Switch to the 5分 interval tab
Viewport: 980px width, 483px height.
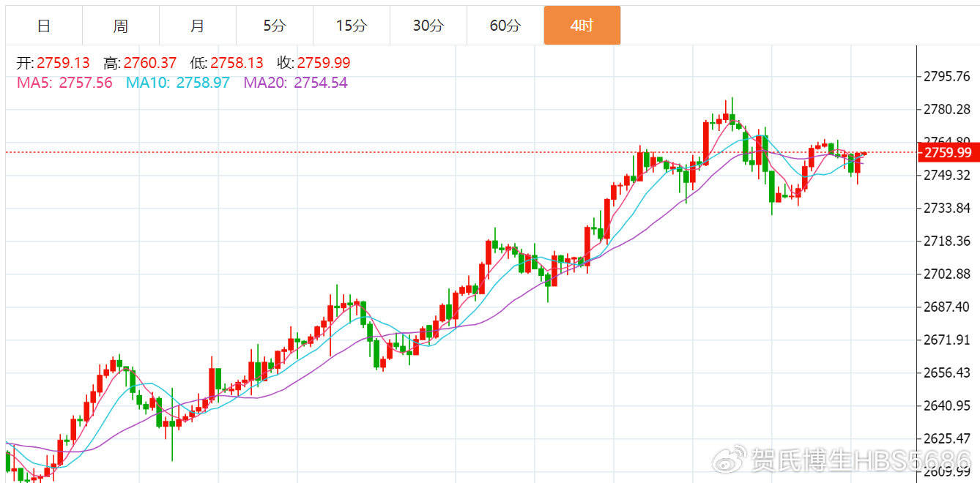tap(275, 26)
